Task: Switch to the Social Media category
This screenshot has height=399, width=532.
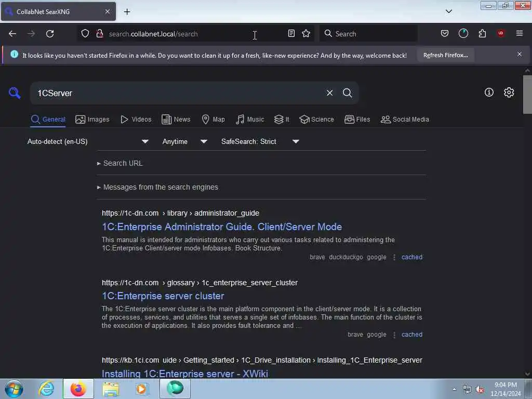Action: [x=405, y=119]
